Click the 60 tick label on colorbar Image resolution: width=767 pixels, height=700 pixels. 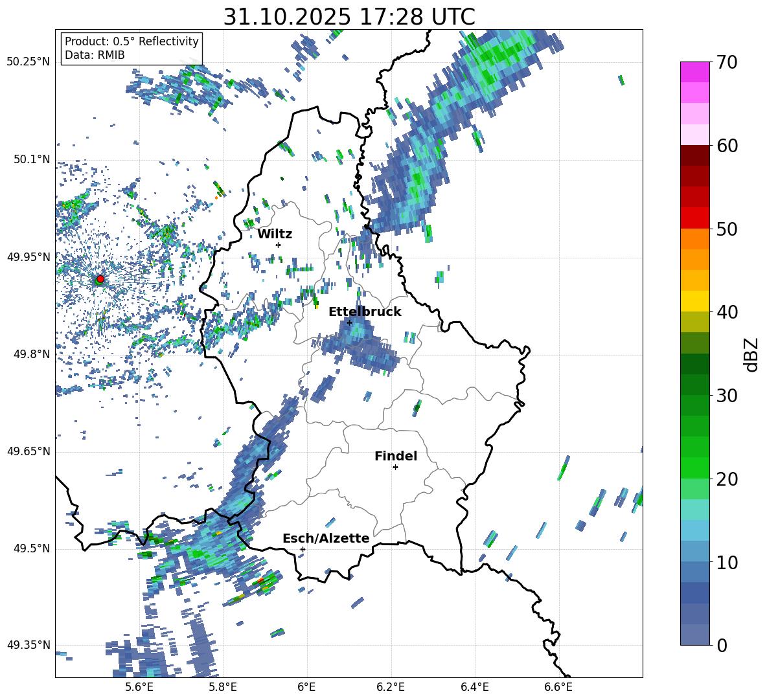tap(727, 146)
